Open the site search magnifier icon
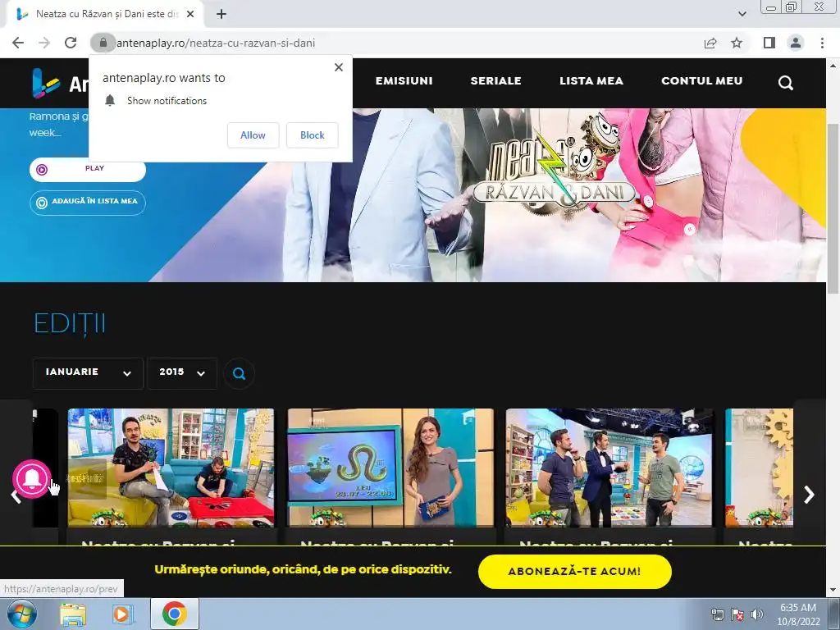Screen dimensions: 840x630 click(x=785, y=83)
